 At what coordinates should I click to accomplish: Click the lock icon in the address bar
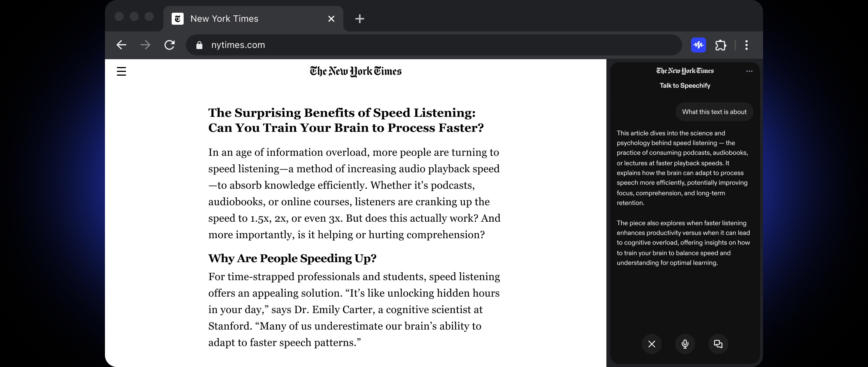(199, 45)
